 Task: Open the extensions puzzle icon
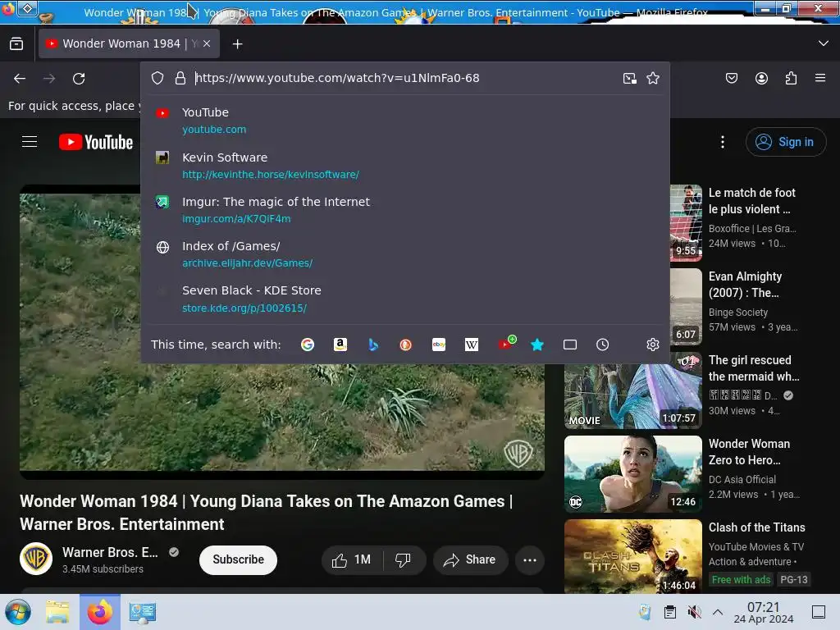click(791, 78)
